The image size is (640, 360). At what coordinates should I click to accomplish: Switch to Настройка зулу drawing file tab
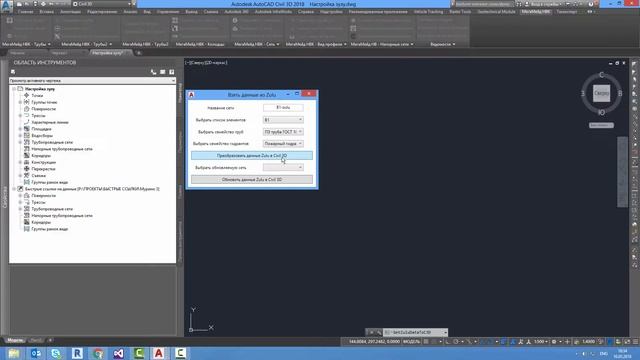[107, 53]
